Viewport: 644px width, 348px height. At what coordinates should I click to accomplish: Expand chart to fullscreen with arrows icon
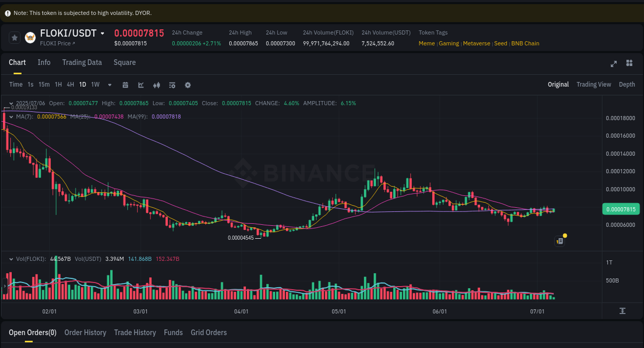pyautogui.click(x=614, y=64)
